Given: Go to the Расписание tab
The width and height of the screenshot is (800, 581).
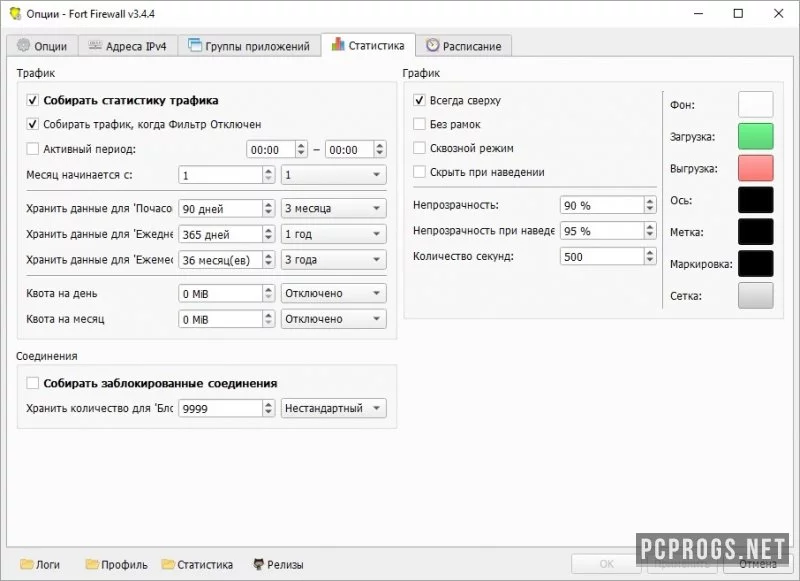Looking at the screenshot, I should [x=463, y=46].
